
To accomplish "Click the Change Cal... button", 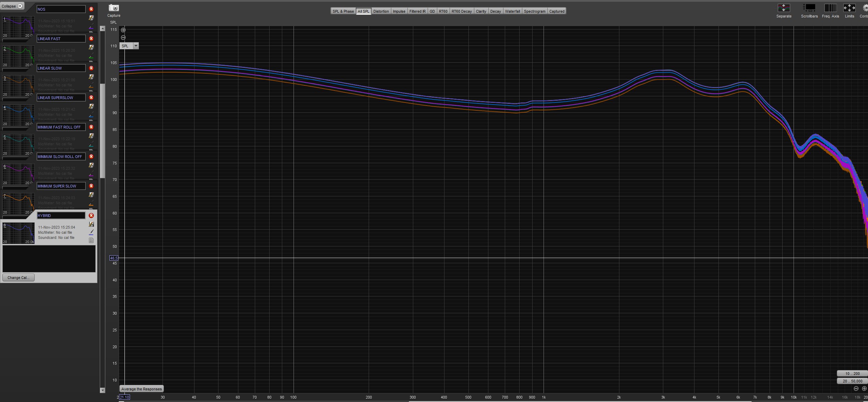I will 19,278.
